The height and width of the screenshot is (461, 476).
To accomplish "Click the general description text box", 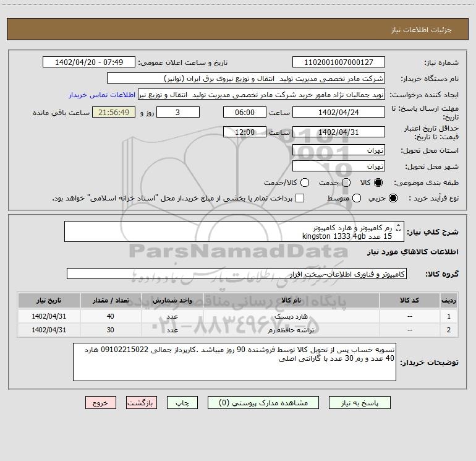I will pyautogui.click(x=234, y=231).
